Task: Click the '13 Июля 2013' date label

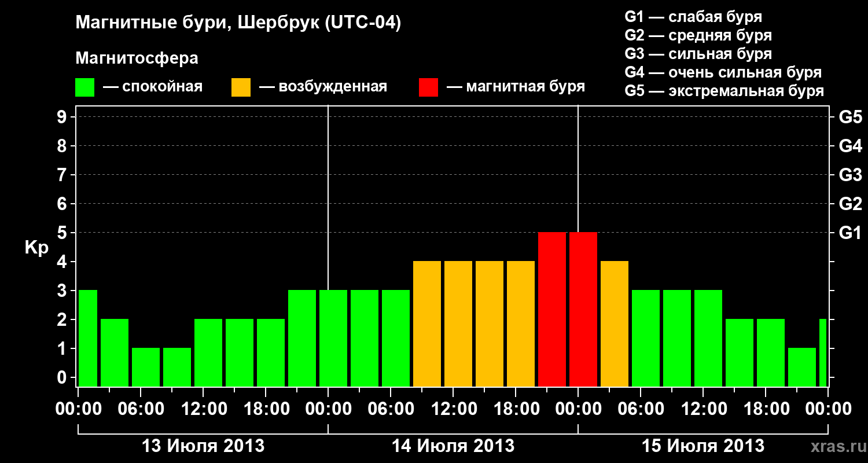Action: tap(203, 446)
